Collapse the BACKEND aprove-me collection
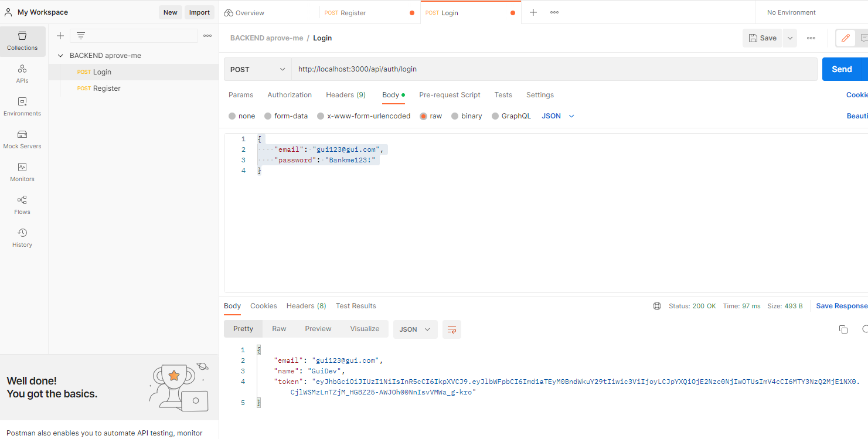This screenshot has width=868, height=439. coord(60,55)
